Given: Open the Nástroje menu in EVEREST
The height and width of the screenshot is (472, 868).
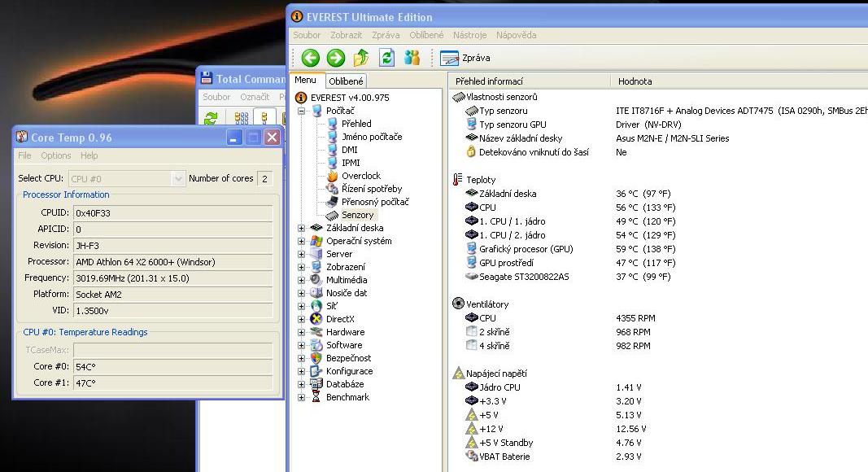Looking at the screenshot, I should coord(469,35).
